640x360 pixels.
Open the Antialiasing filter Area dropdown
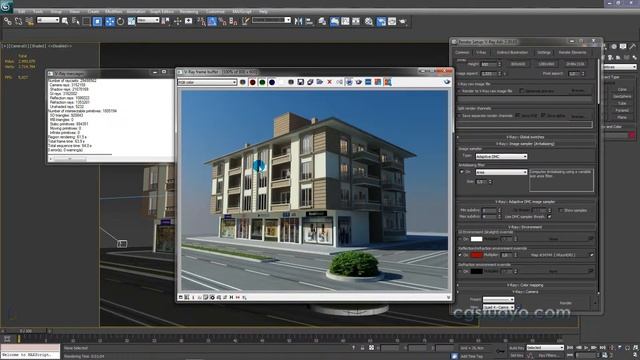(501, 172)
